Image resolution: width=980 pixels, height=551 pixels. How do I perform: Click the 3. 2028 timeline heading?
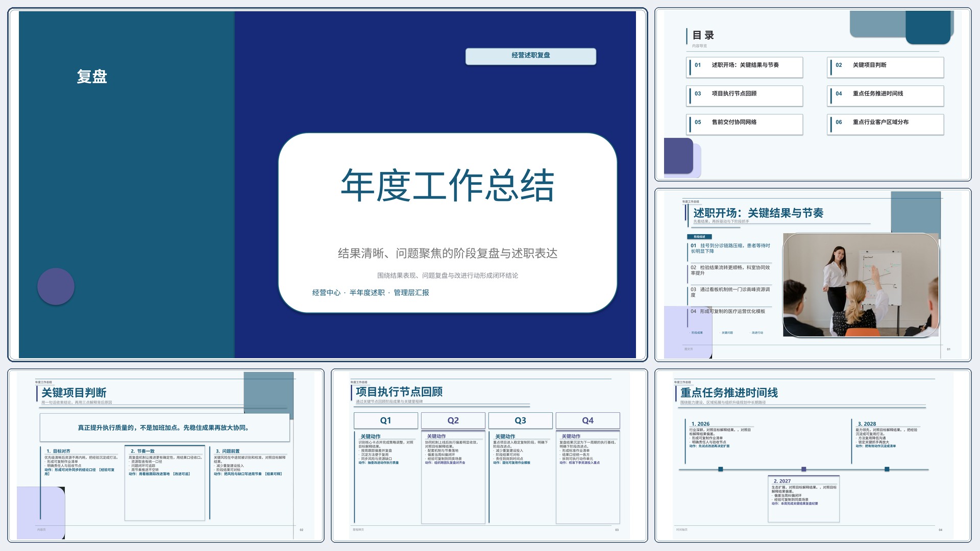(x=867, y=423)
